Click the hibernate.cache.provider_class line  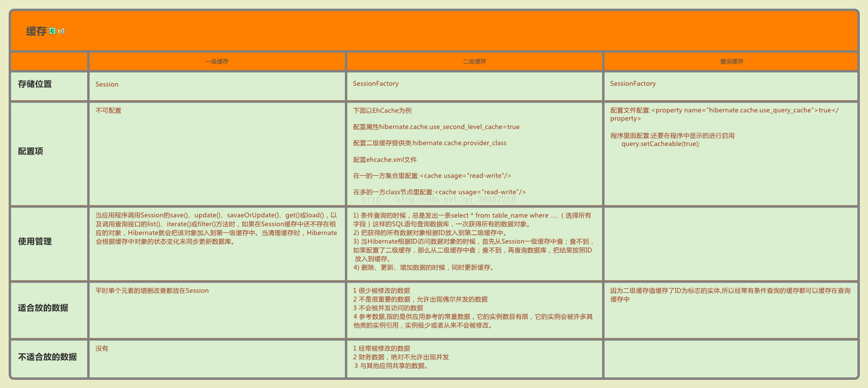(x=430, y=143)
